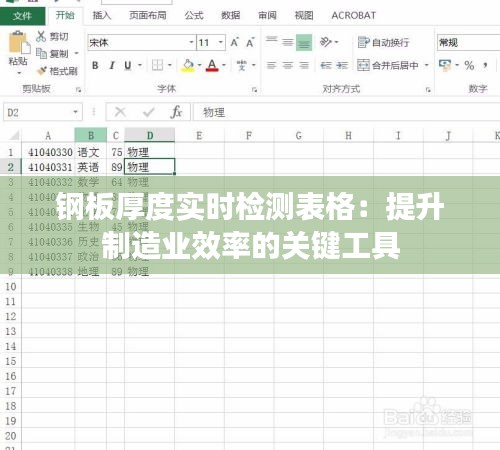Open alignment group dialog launcher
500x450 pixels.
428,90
